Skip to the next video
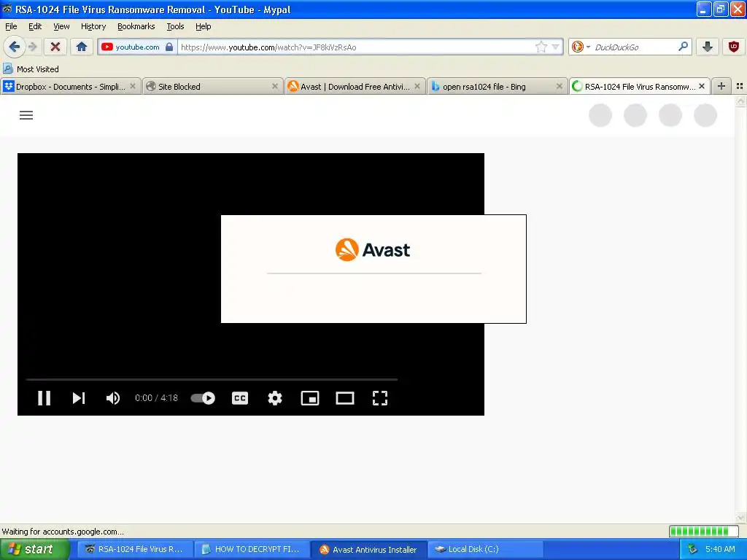 pyautogui.click(x=79, y=397)
